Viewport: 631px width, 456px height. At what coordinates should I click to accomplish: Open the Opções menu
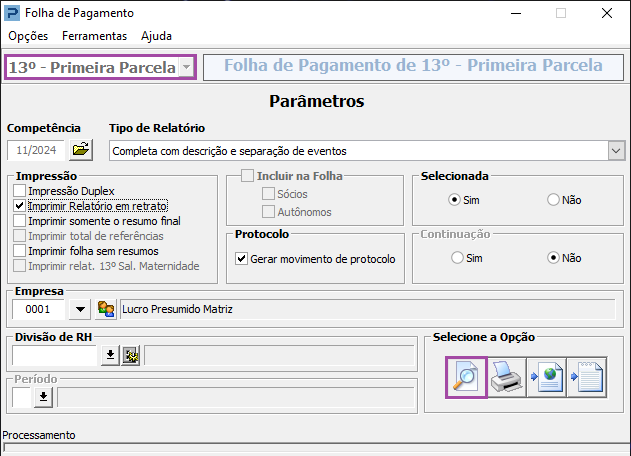(28, 36)
